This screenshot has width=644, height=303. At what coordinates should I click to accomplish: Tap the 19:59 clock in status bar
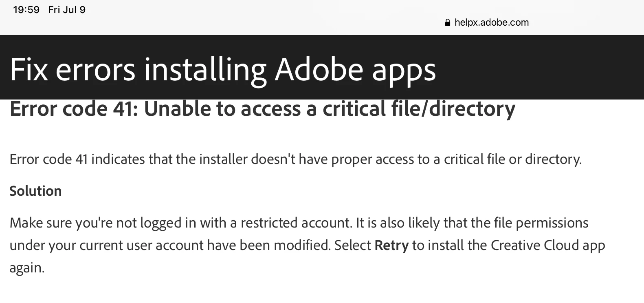tap(26, 10)
